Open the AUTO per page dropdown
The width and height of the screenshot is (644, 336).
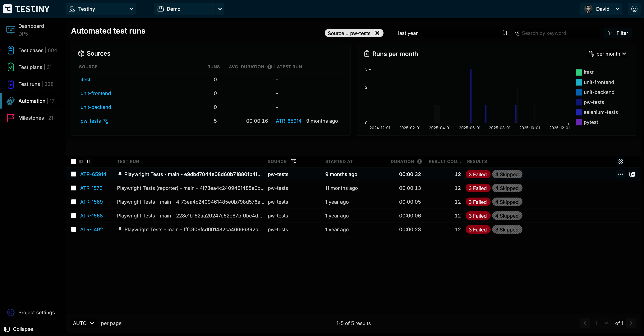83,323
